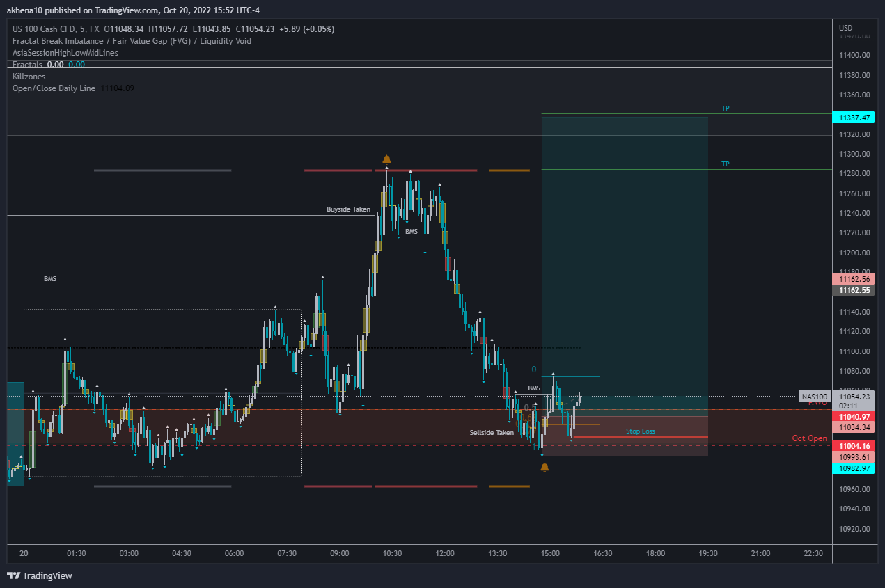Click the 11100.00 price axis label

click(854, 351)
